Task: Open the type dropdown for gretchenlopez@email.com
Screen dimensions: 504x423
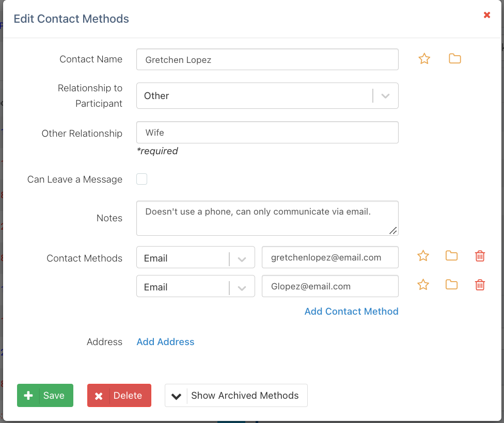Action: (195, 257)
